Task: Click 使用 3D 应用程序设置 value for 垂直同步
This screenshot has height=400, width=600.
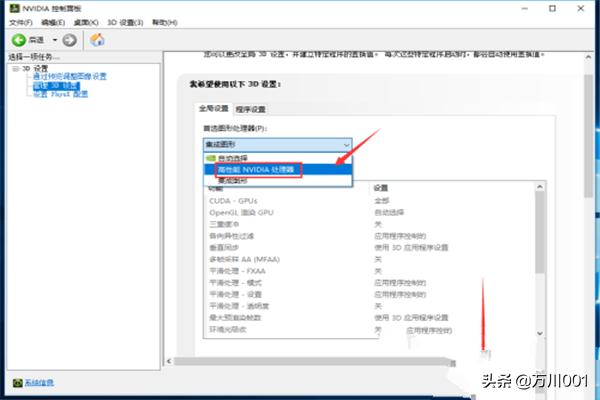Action: pyautogui.click(x=411, y=248)
